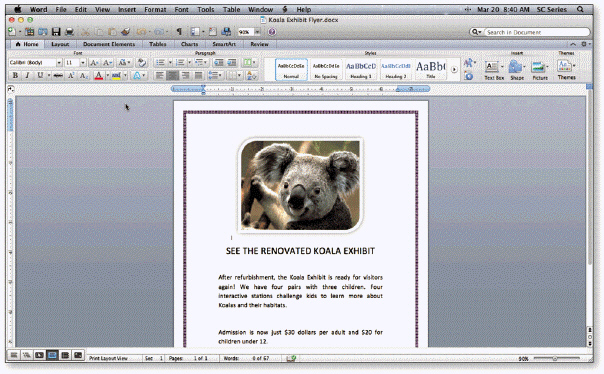This screenshot has width=604, height=374.
Task: Expand the bulleted list dropdown arrow
Action: (170, 62)
